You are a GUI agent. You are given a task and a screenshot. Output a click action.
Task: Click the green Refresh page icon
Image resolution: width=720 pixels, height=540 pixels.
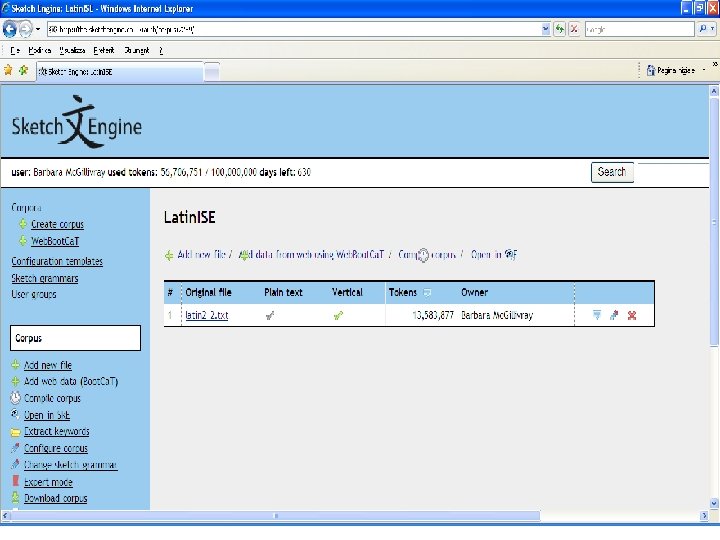[559, 29]
